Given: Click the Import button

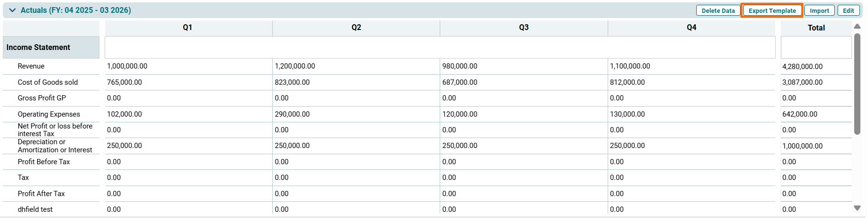Looking at the screenshot, I should coord(819,10).
